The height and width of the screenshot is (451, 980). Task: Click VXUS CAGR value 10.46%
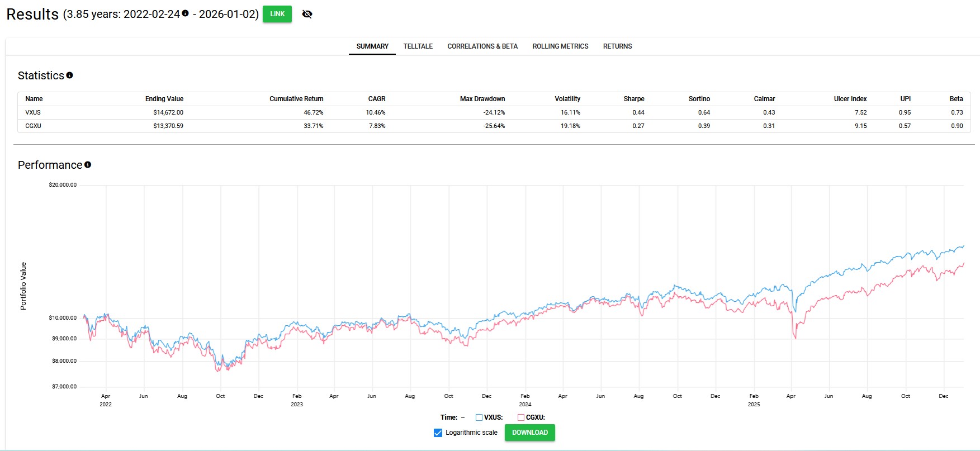(376, 112)
